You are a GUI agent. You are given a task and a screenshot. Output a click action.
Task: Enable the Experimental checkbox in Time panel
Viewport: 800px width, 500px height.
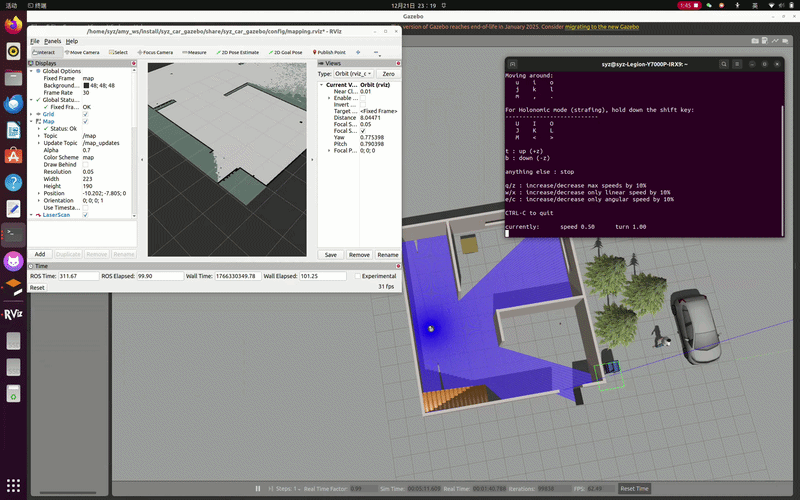(x=357, y=276)
